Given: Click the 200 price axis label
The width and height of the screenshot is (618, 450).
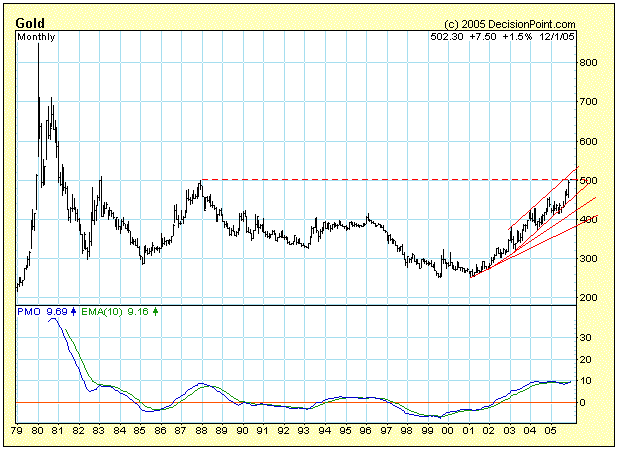Looking at the screenshot, I should [592, 298].
